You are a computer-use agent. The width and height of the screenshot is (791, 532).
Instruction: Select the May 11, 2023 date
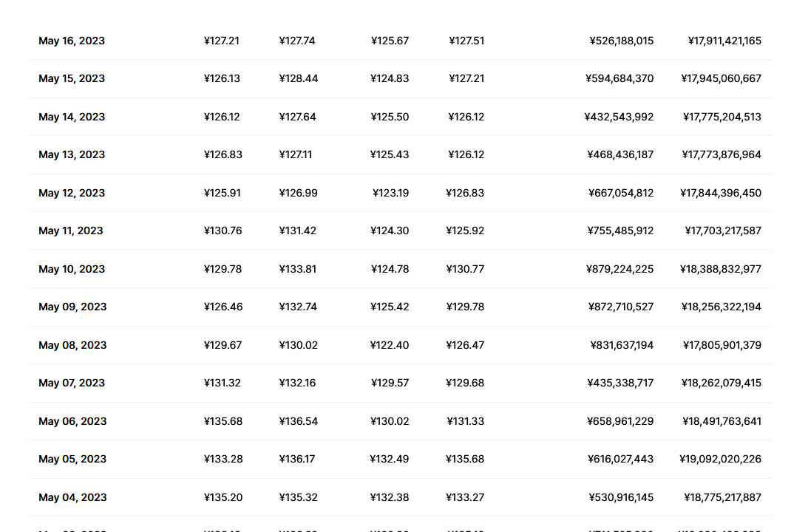click(71, 231)
